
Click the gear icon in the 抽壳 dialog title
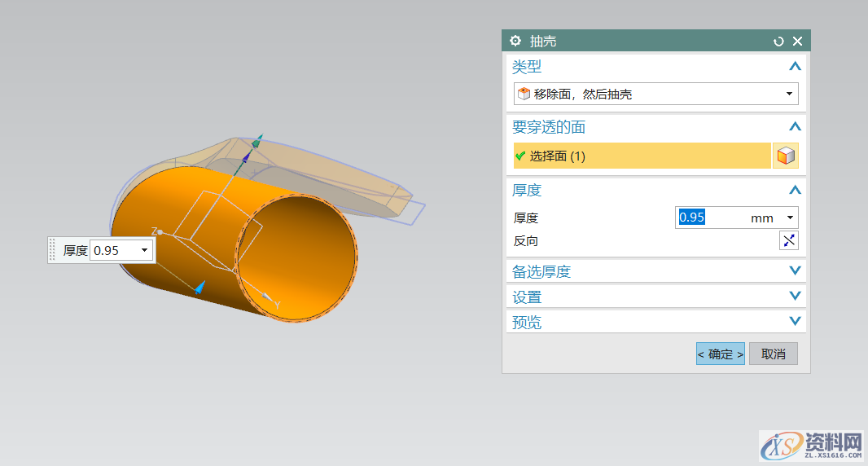515,41
